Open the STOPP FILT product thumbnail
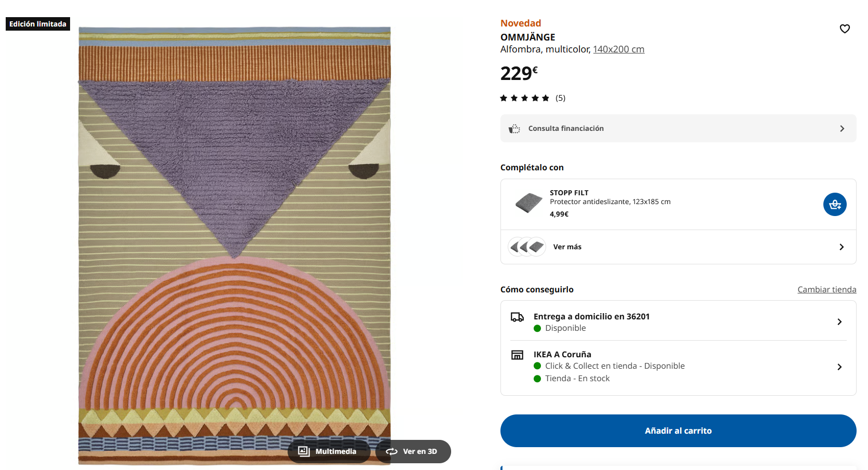 (x=528, y=203)
